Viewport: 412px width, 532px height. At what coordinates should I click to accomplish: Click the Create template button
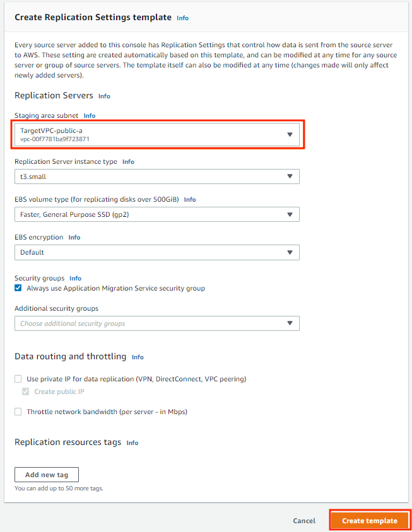click(370, 521)
